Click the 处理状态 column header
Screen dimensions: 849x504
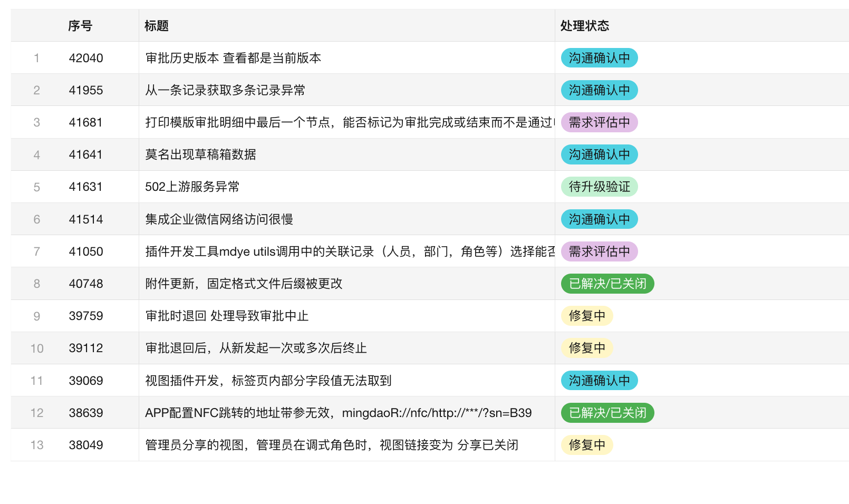click(585, 26)
